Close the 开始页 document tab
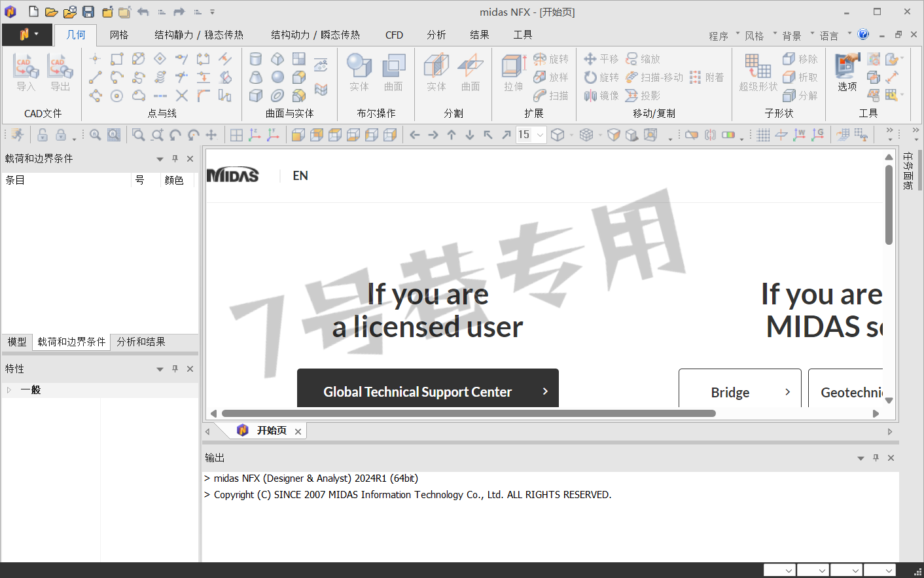Image resolution: width=924 pixels, height=578 pixels. click(298, 431)
